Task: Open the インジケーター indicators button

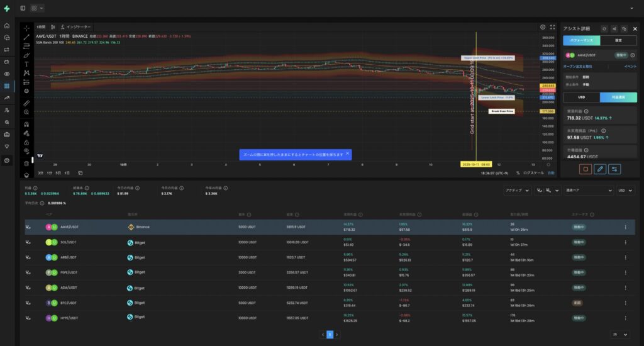Action: [75, 27]
